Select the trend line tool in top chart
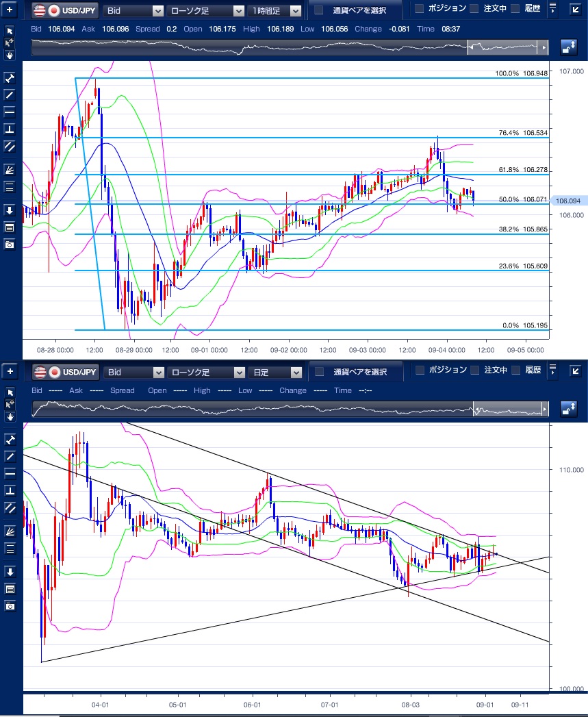Screen dimensions: 588x717 coord(10,95)
